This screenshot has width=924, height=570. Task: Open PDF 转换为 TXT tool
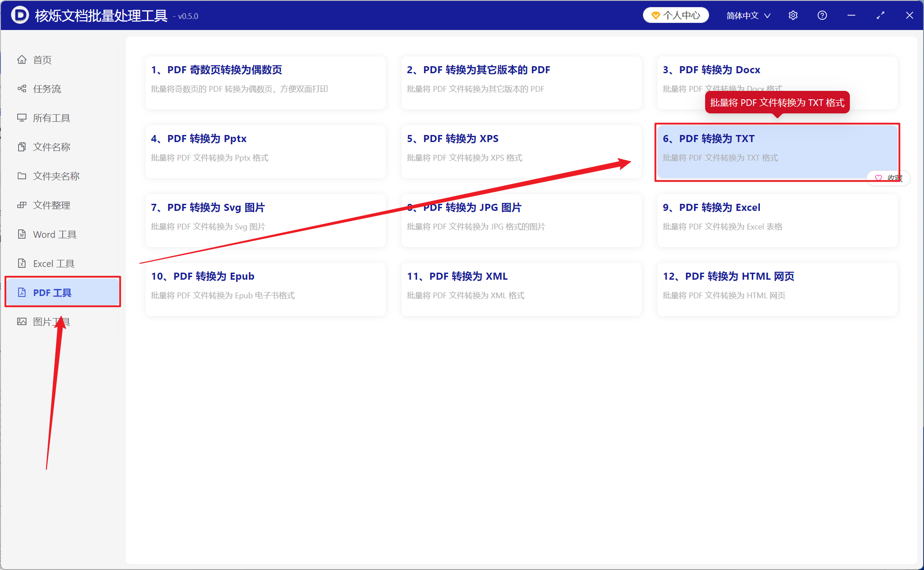pos(777,152)
